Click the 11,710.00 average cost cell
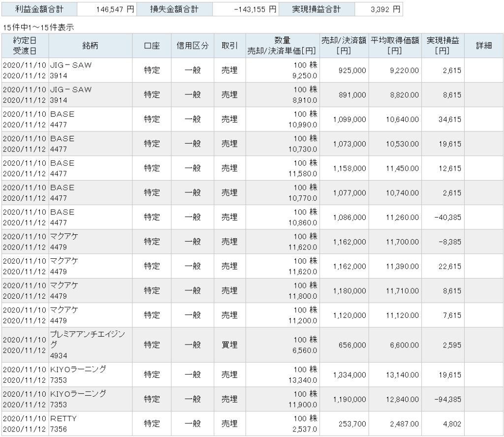This screenshot has width=504, height=437. (395, 291)
